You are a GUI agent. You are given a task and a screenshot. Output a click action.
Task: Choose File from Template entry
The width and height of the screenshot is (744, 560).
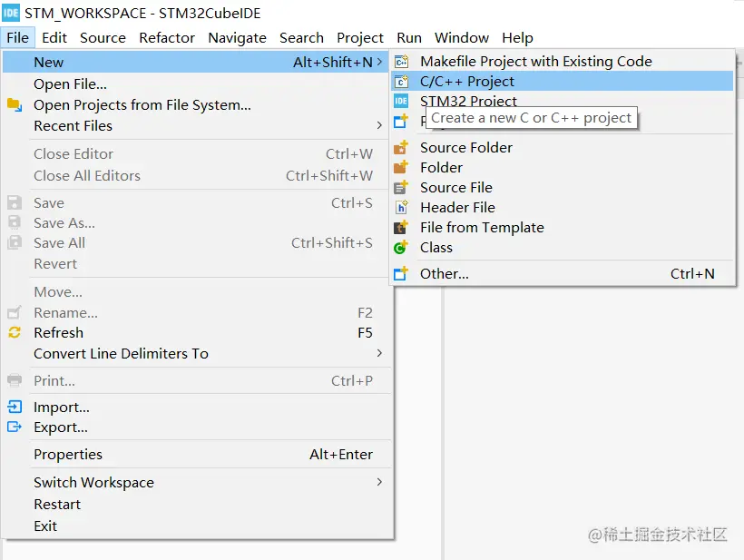point(563,227)
